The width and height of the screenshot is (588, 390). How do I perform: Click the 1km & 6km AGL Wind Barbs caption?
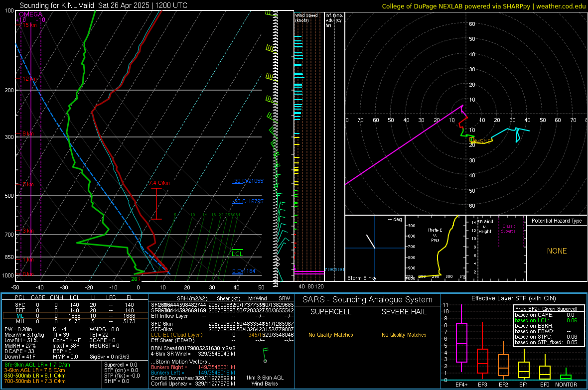pos(265,381)
